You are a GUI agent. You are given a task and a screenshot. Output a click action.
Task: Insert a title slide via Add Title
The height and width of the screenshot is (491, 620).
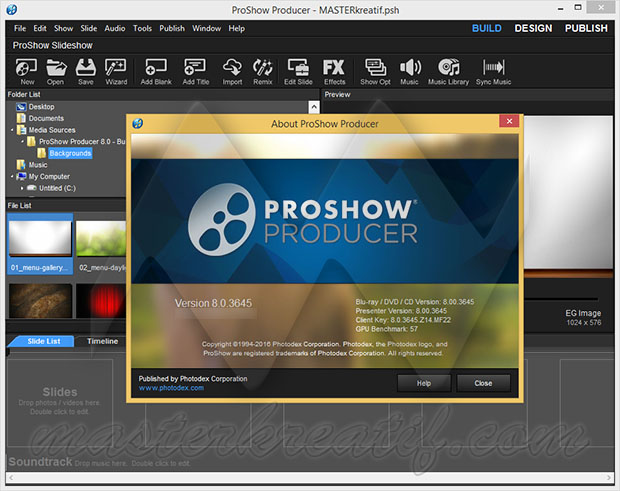pos(195,72)
